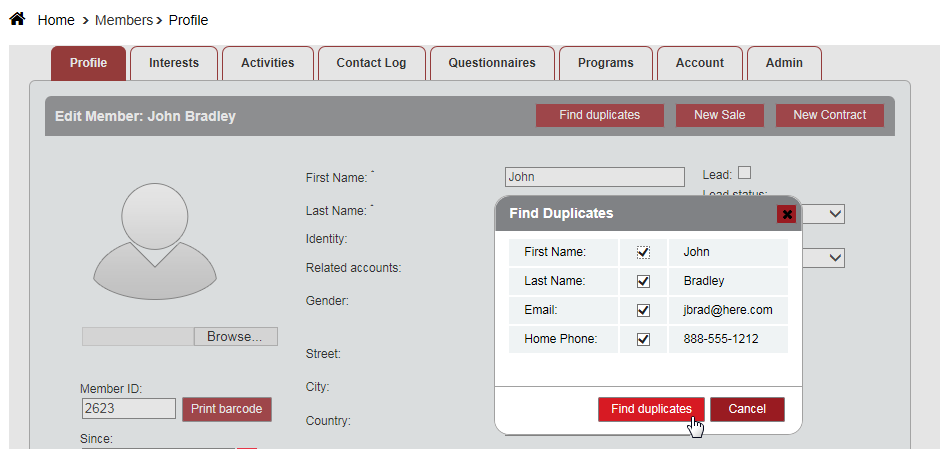This screenshot has width=940, height=449.
Task: Enable the Lead checkbox
Action: point(744,173)
